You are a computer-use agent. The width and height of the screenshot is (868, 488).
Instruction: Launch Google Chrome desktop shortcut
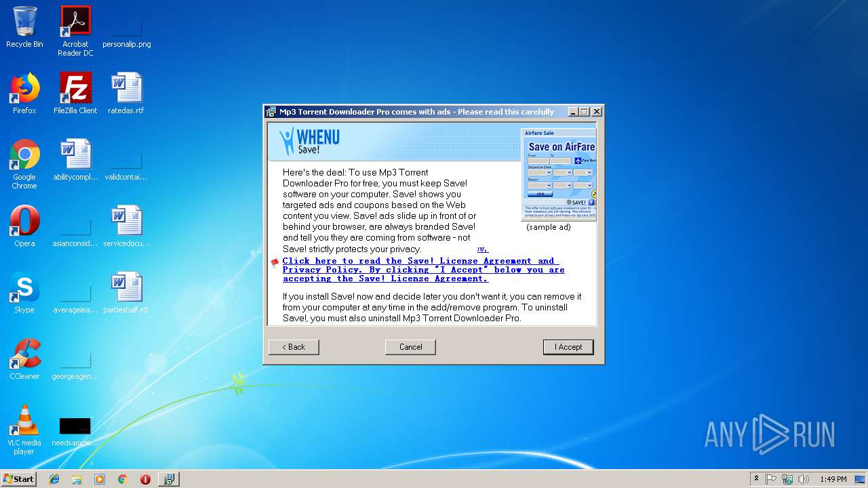pyautogui.click(x=24, y=164)
